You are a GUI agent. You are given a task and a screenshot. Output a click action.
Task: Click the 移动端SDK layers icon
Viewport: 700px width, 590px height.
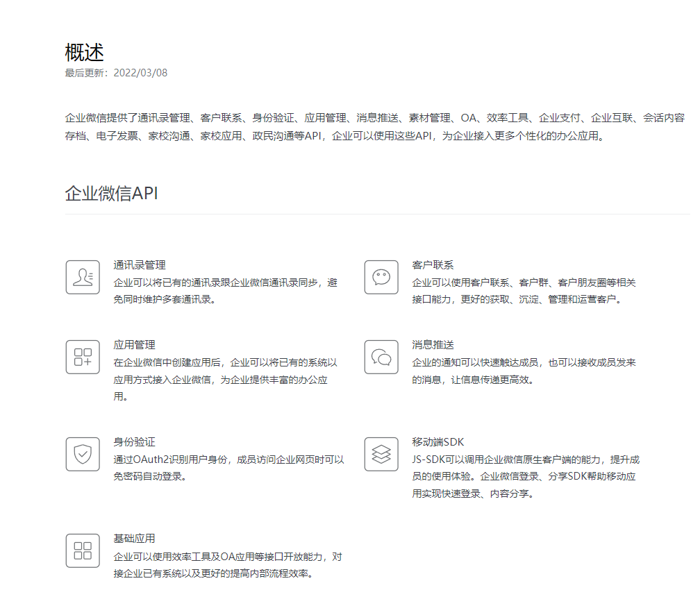(x=381, y=455)
